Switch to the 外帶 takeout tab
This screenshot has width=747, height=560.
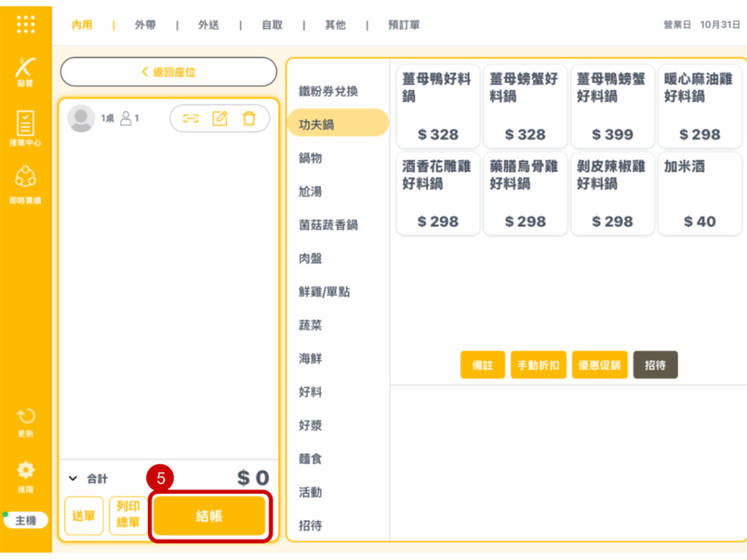click(x=145, y=25)
